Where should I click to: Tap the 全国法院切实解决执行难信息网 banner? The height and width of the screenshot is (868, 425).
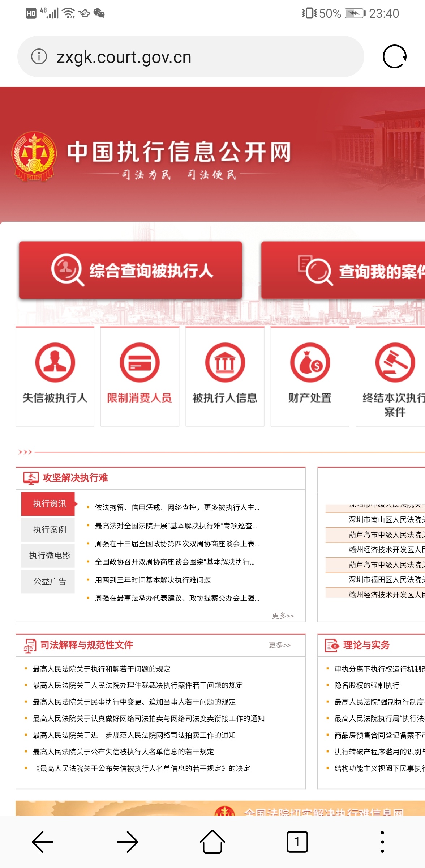point(220,809)
